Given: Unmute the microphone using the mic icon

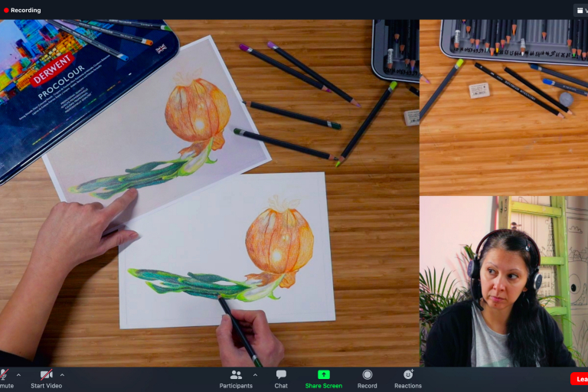Looking at the screenshot, I should coord(3,374).
